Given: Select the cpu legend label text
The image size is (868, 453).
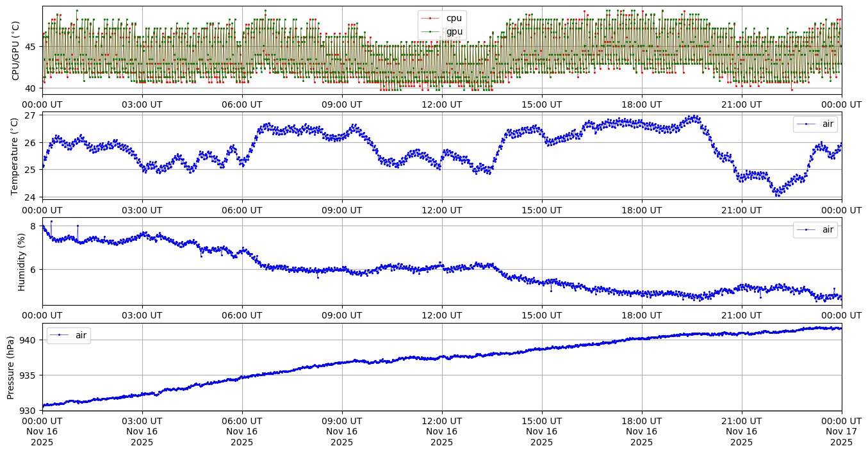Looking at the screenshot, I should pyautogui.click(x=454, y=19).
